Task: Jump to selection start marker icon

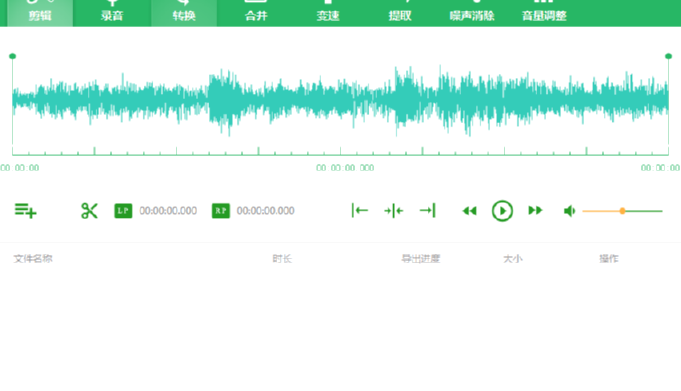Action: 360,211
